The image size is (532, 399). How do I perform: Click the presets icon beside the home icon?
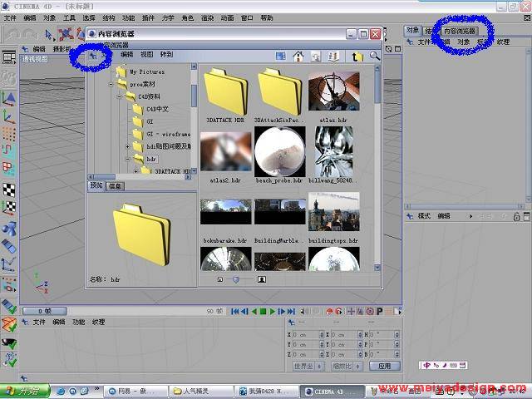pos(316,57)
